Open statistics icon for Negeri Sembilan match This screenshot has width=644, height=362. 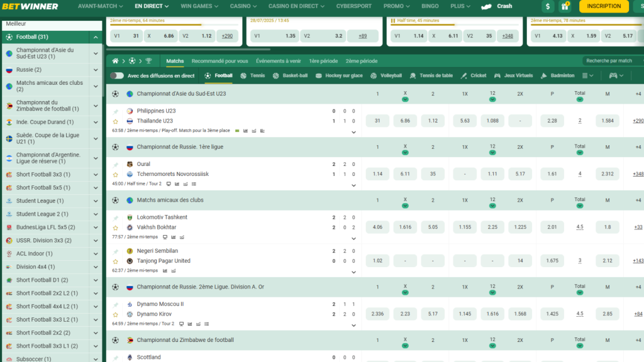tap(165, 271)
